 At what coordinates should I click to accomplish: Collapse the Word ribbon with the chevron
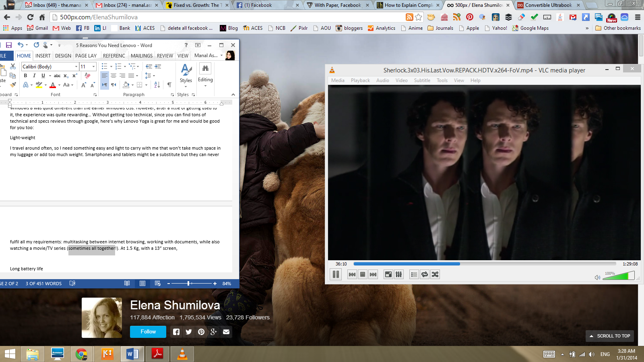click(233, 95)
